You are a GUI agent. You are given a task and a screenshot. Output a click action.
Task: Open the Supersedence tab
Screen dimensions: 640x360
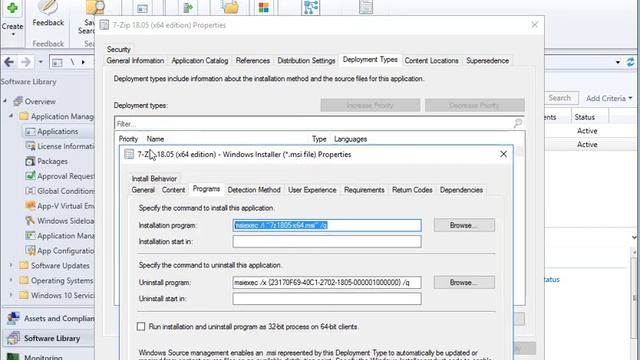(x=487, y=60)
